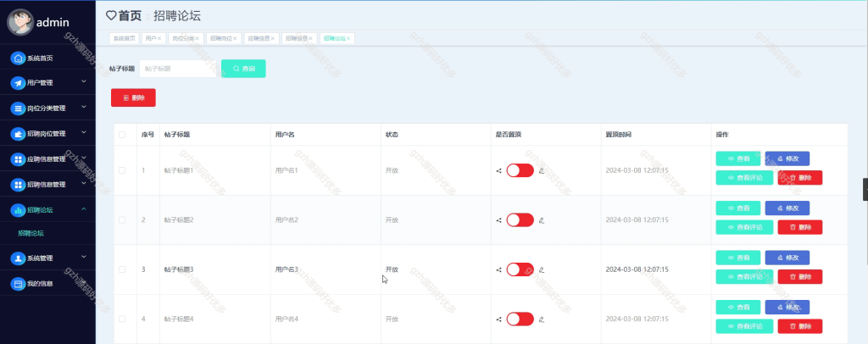Close the 用户 tab with its X

point(159,39)
